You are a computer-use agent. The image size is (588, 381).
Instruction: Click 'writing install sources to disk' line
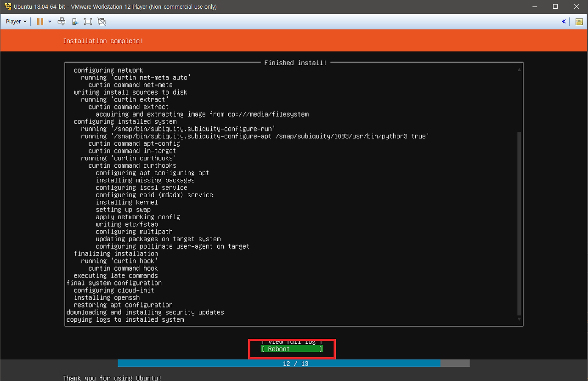[x=130, y=92]
